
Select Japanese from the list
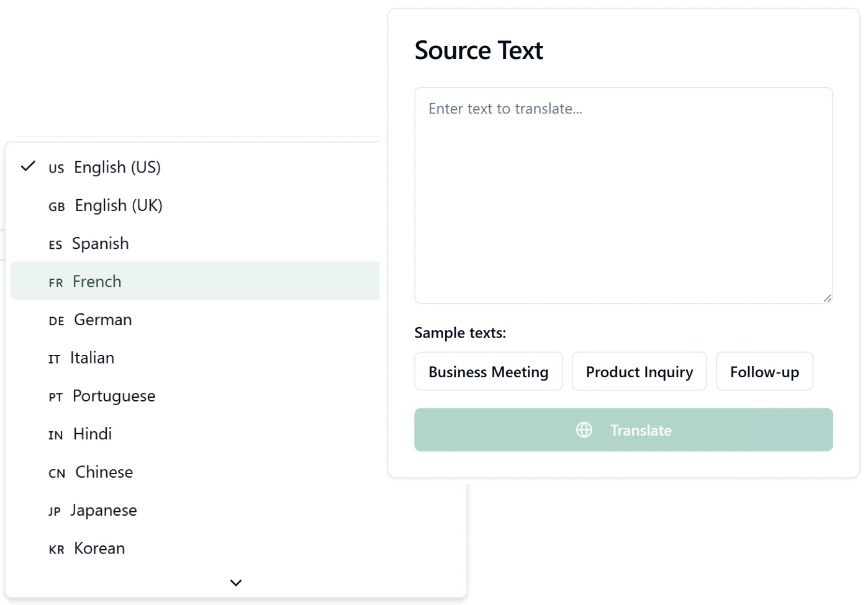103,510
